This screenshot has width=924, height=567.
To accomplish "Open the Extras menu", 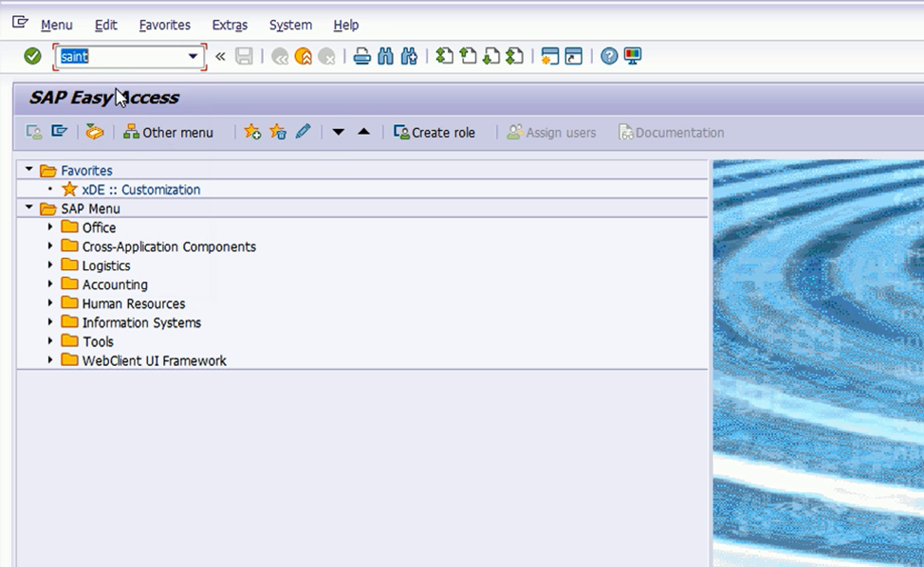I will click(x=230, y=26).
